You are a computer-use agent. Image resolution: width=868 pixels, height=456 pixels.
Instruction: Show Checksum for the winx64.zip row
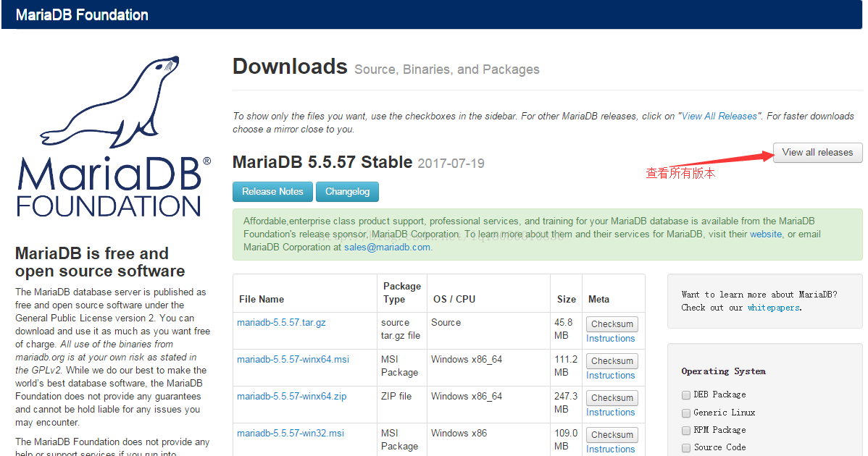(x=612, y=398)
